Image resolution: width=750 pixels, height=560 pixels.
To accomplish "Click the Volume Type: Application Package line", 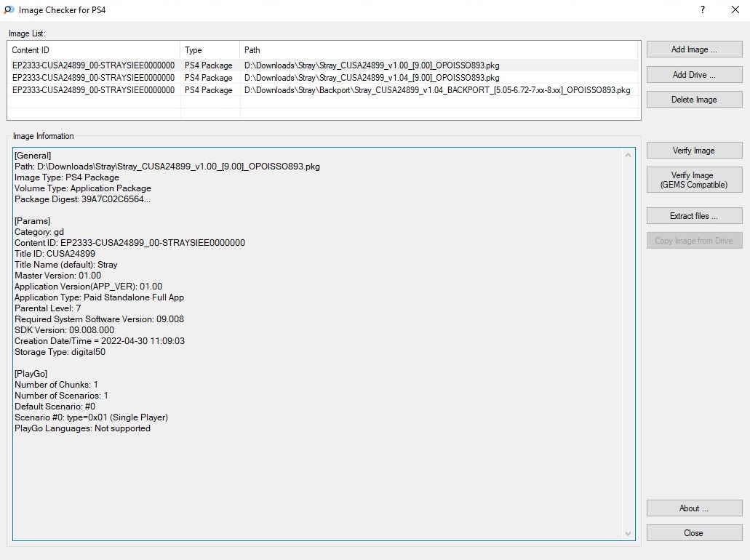I will (83, 188).
